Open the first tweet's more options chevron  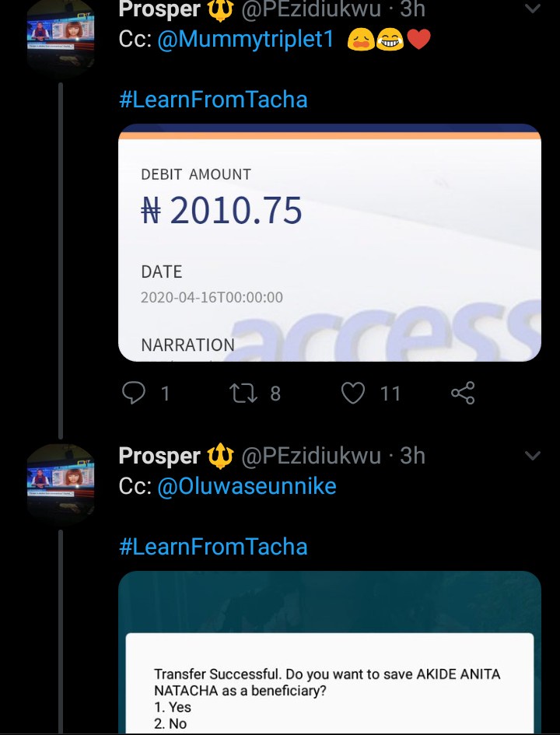point(533,10)
